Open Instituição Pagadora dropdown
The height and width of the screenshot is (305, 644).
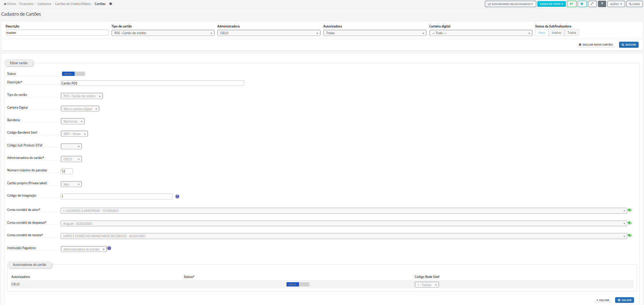(84, 249)
